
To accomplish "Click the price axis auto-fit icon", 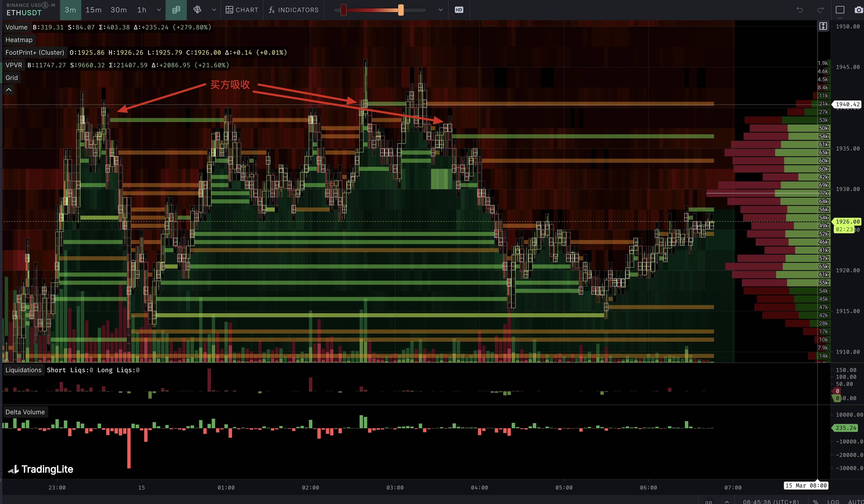I will pyautogui.click(x=823, y=26).
